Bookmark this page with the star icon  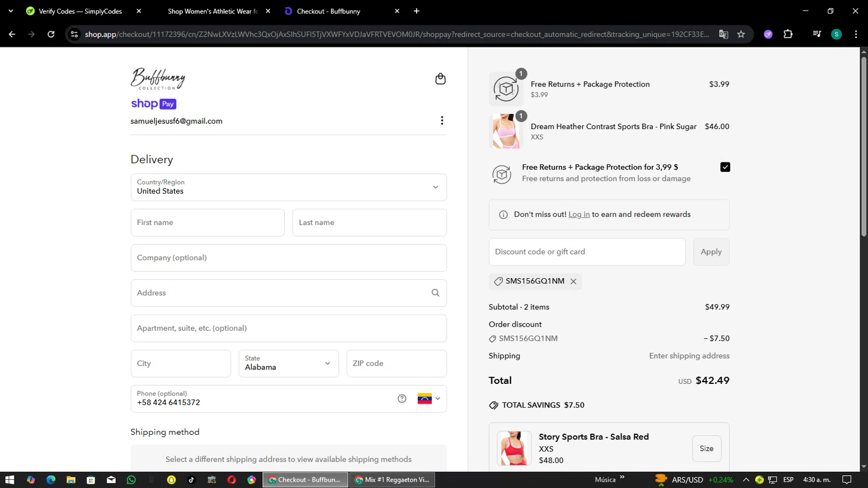(x=741, y=34)
